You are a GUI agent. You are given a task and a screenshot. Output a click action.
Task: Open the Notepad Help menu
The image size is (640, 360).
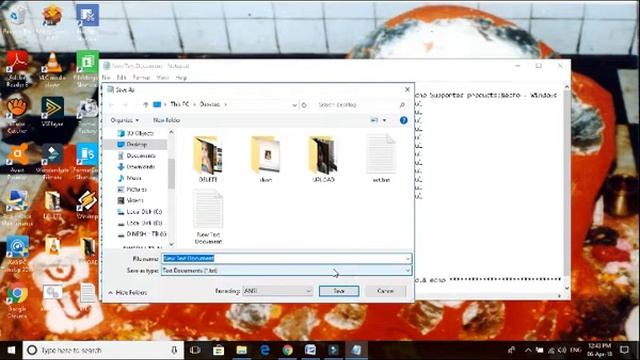click(181, 78)
